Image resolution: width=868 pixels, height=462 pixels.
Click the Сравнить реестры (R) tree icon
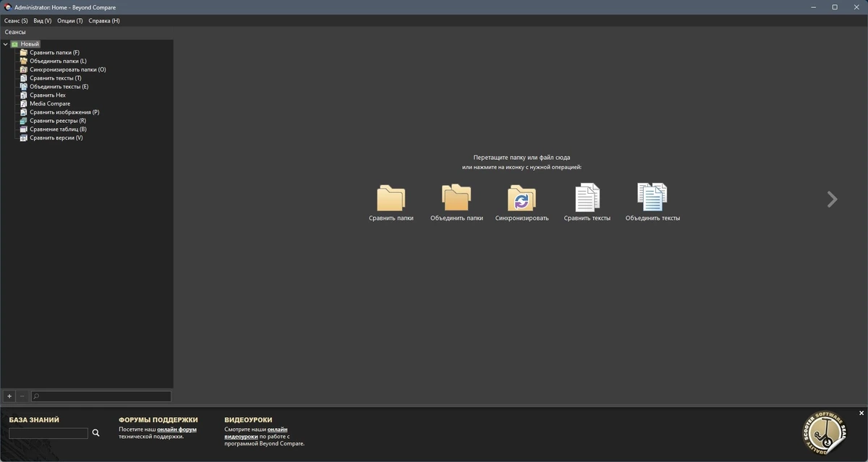pos(24,121)
